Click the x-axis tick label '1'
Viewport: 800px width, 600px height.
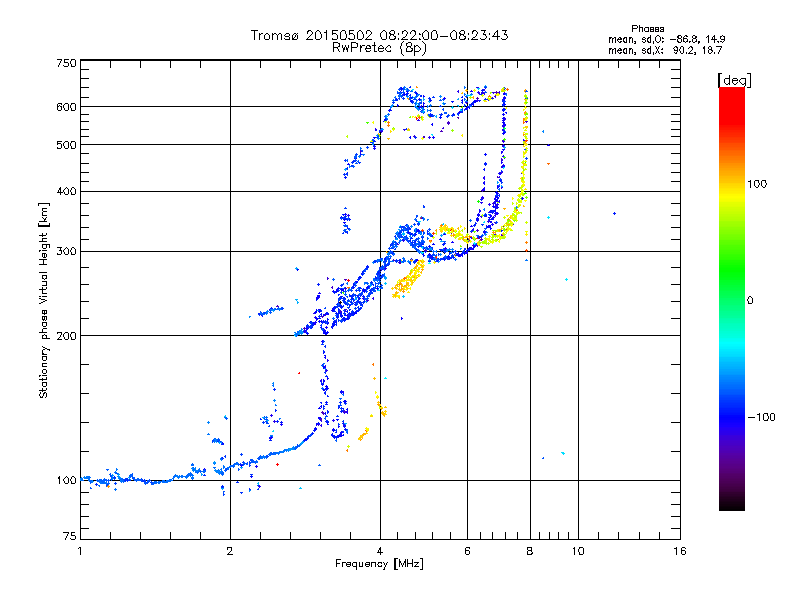click(x=80, y=551)
